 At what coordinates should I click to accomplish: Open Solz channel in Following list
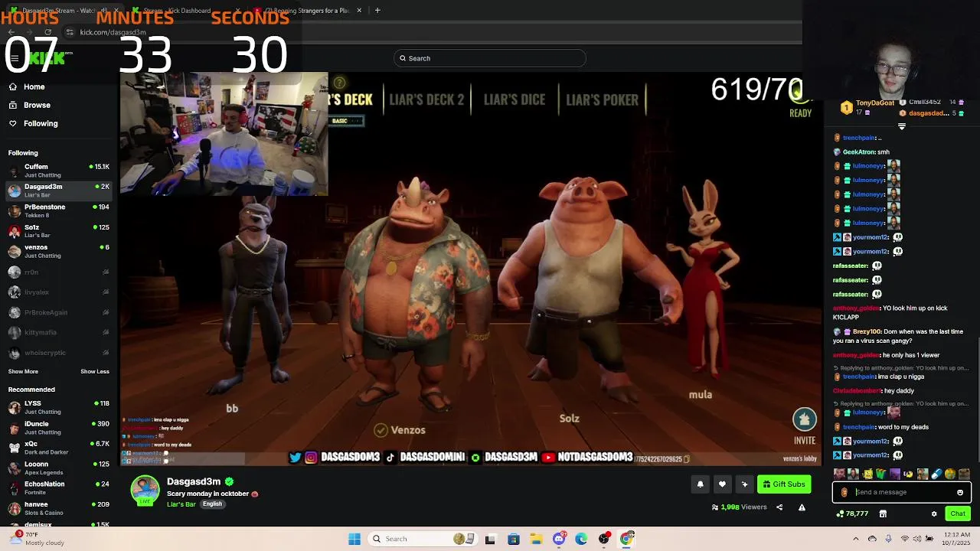pyautogui.click(x=58, y=231)
